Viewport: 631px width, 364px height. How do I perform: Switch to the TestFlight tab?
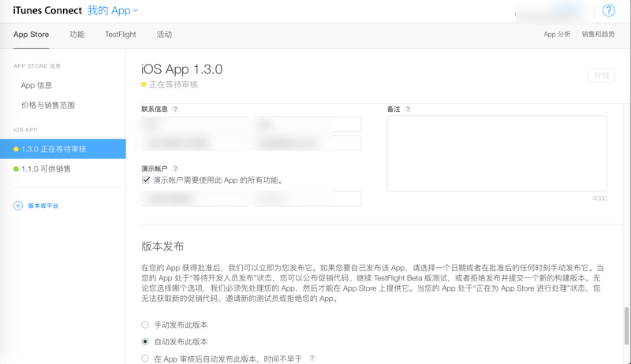point(120,35)
